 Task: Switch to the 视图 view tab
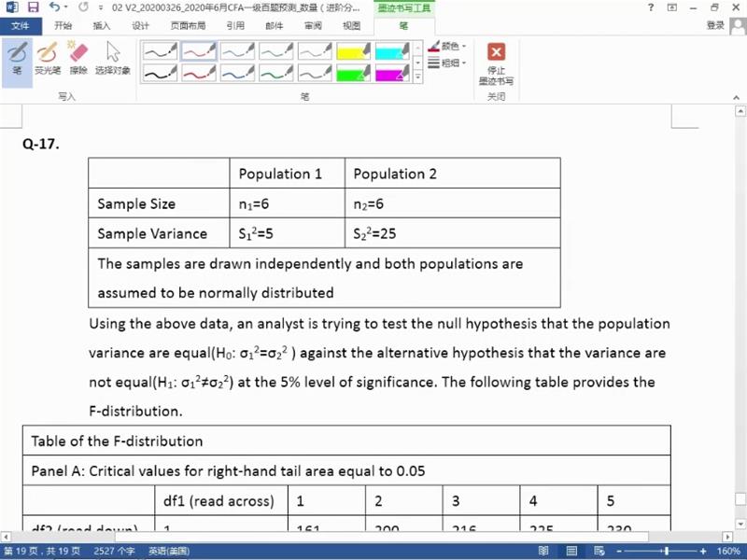tap(352, 26)
